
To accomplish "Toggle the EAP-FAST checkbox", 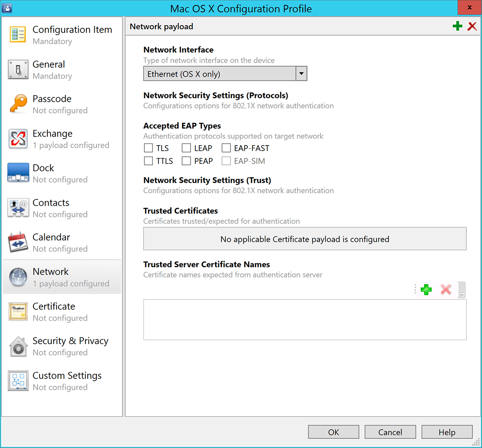I will pos(226,148).
